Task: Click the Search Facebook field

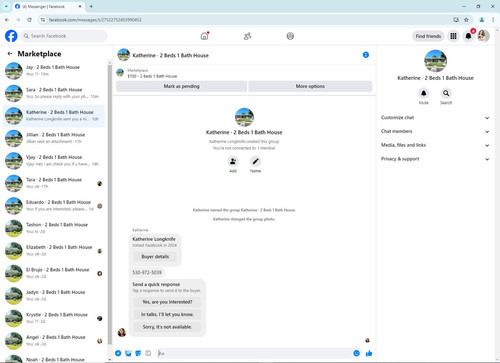Action: coord(64,36)
